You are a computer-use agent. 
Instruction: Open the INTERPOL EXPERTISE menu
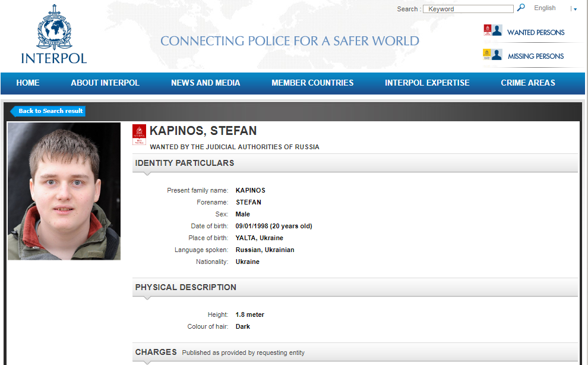(x=427, y=83)
